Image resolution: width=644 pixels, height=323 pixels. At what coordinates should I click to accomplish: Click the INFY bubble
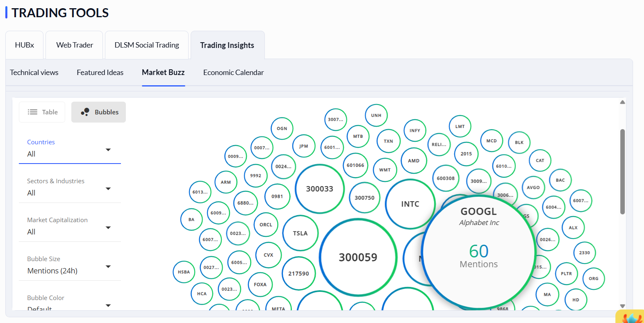[415, 130]
